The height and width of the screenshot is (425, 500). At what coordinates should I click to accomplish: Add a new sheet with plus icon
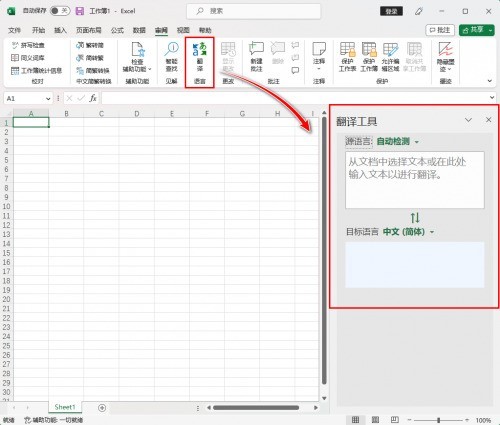pos(102,408)
